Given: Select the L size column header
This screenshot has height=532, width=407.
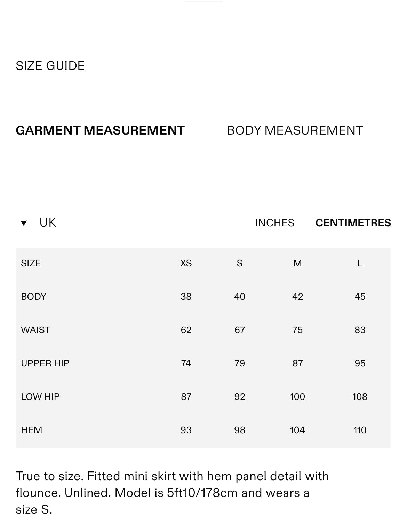Looking at the screenshot, I should [x=360, y=263].
